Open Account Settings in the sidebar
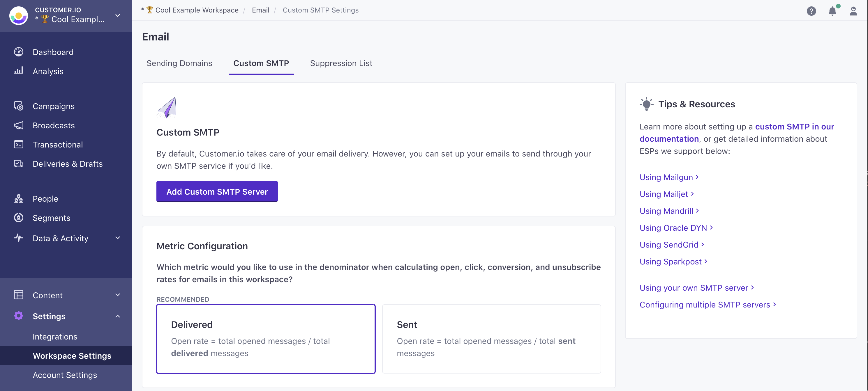This screenshot has height=391, width=868. coord(65,375)
